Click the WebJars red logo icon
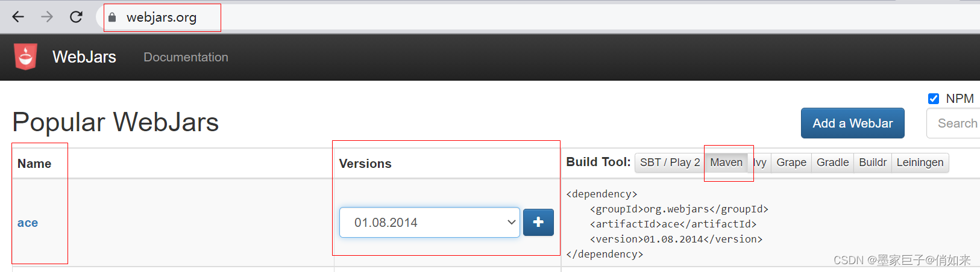 [x=25, y=57]
